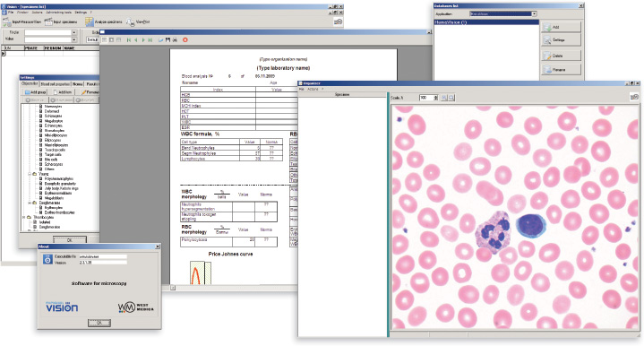The width and height of the screenshot is (644, 346).
Task: Click the Input specimens toolbar icon
Action: tap(48, 22)
